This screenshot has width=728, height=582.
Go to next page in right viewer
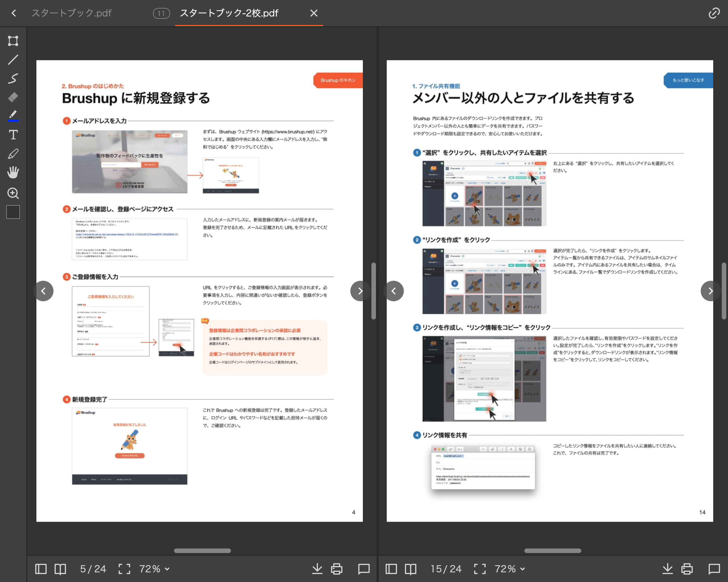[x=710, y=291]
